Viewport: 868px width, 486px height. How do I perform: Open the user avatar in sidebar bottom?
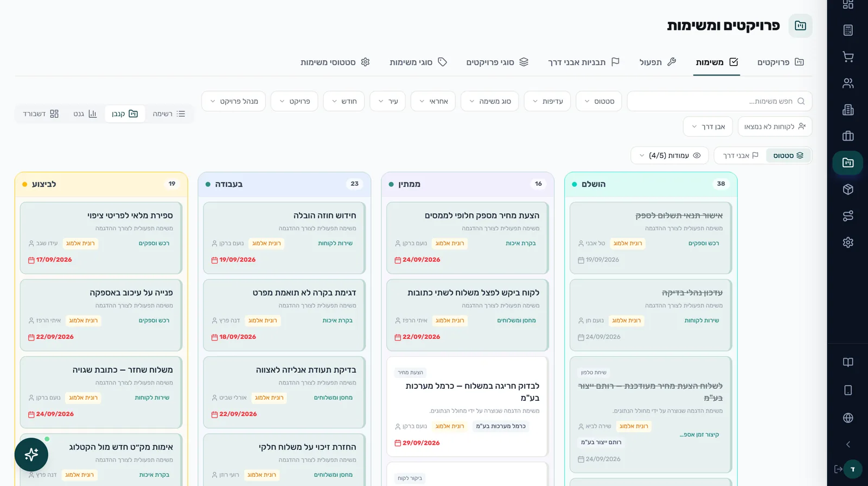click(853, 469)
